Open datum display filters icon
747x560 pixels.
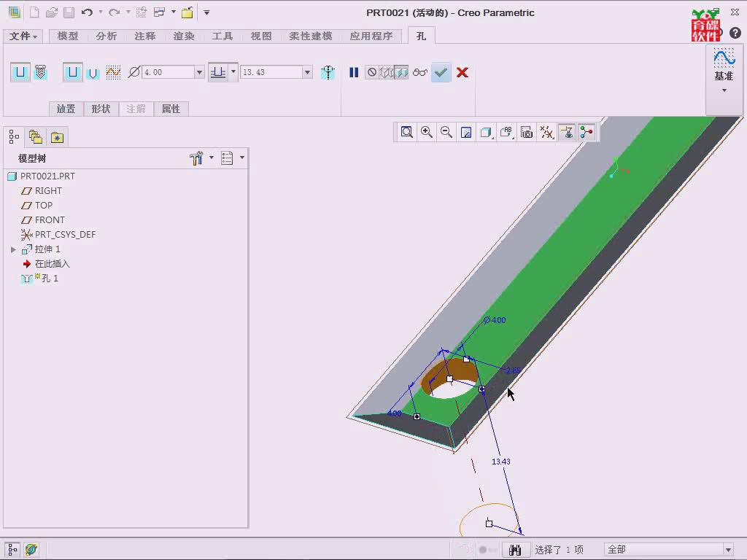(547, 133)
